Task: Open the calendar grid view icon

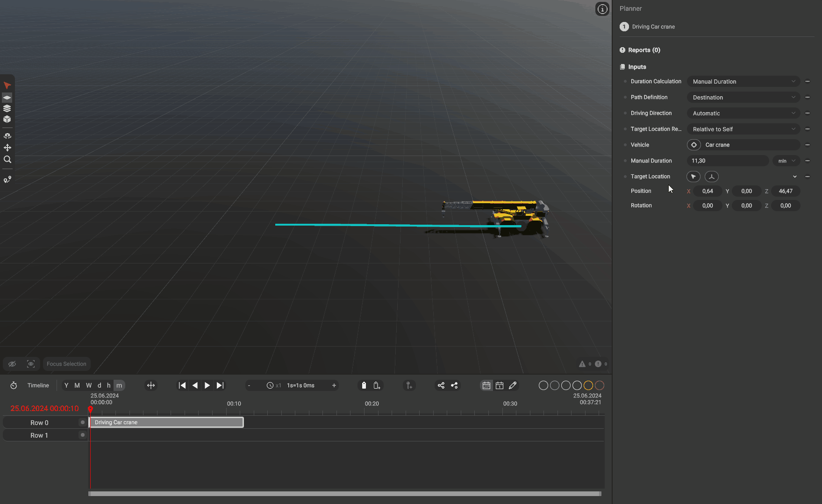Action: tap(486, 385)
